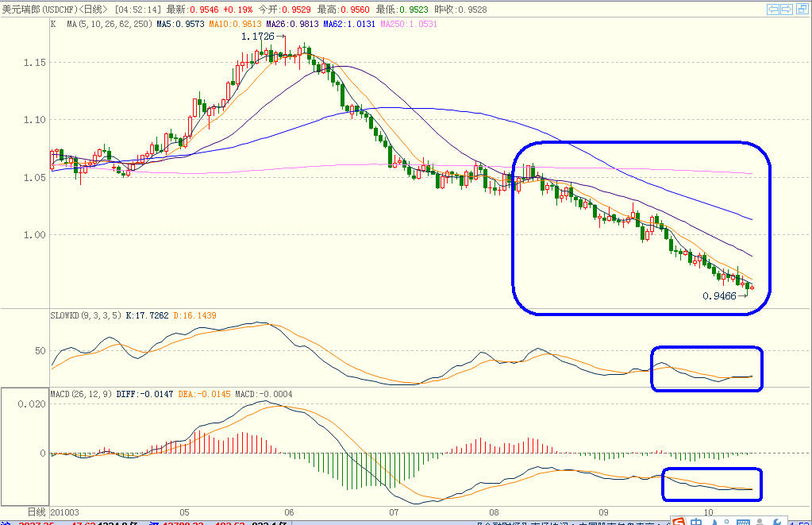
Task: Click the 201003 start date on time axis
Action: pyautogui.click(x=65, y=512)
